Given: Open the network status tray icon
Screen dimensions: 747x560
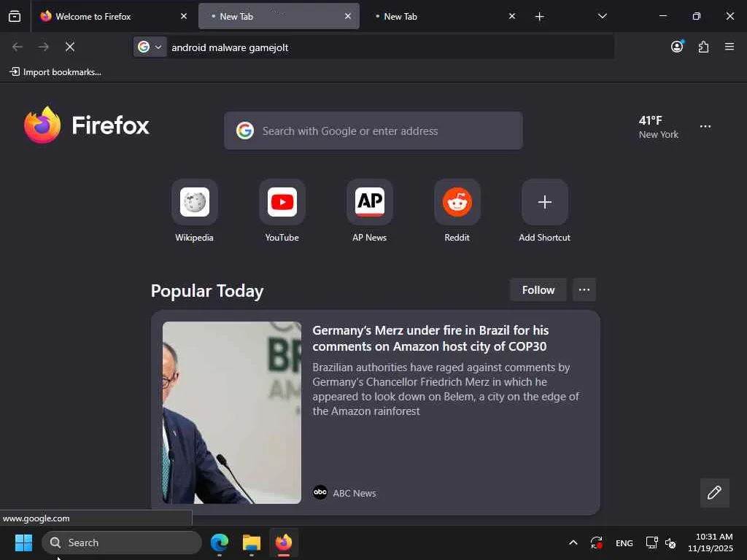Looking at the screenshot, I should (x=651, y=542).
